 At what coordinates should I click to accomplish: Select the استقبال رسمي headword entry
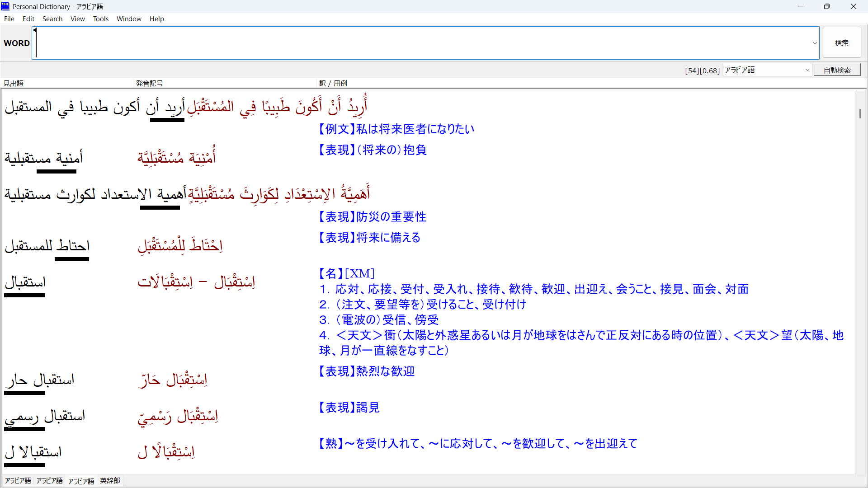click(45, 416)
